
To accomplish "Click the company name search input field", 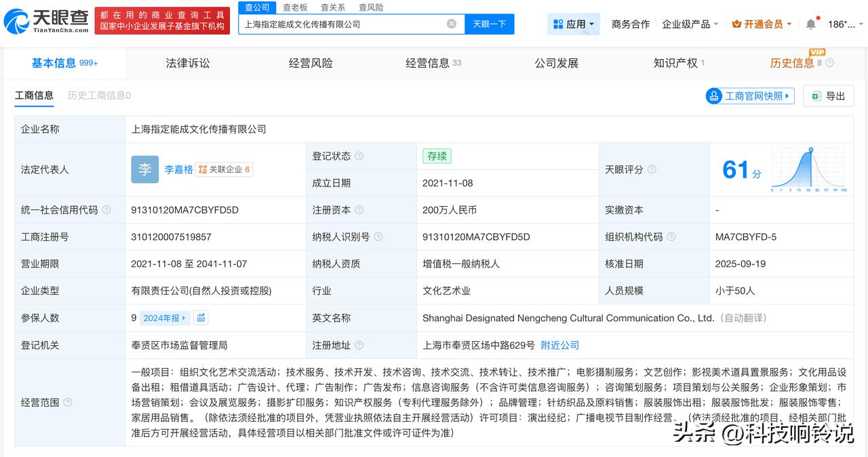I will coord(339,23).
